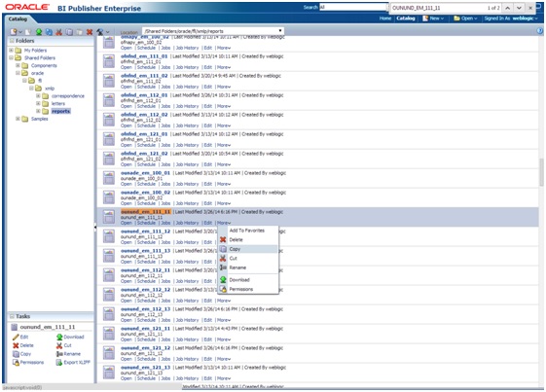
Task: Go to the next find match with the down arrow
Action: 519,8
